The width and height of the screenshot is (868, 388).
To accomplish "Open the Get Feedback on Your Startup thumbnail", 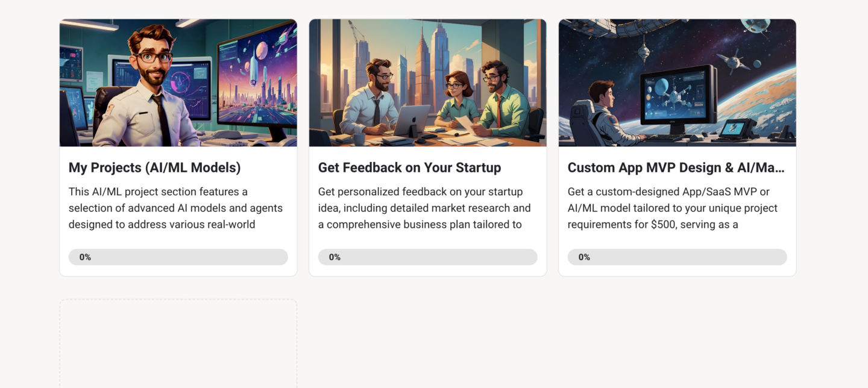I will coord(428,83).
